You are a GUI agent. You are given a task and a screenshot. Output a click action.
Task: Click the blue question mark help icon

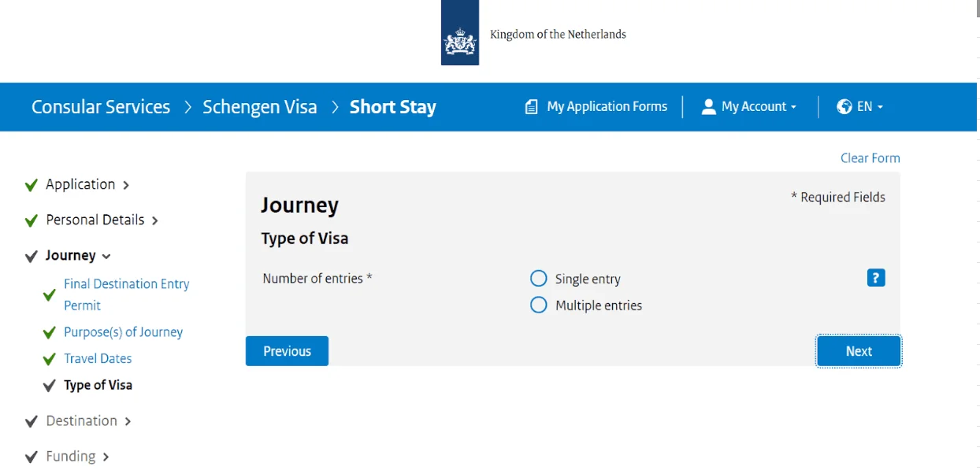(x=876, y=278)
